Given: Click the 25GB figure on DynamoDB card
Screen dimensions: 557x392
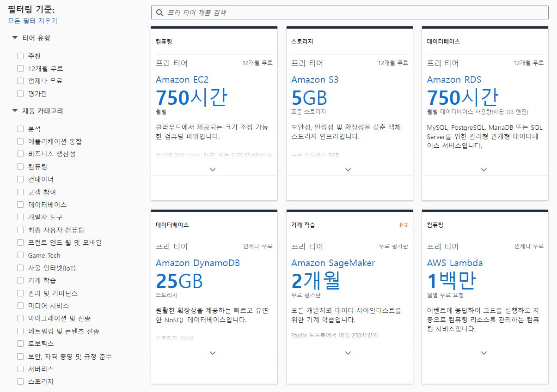Looking at the screenshot, I should (x=179, y=281).
